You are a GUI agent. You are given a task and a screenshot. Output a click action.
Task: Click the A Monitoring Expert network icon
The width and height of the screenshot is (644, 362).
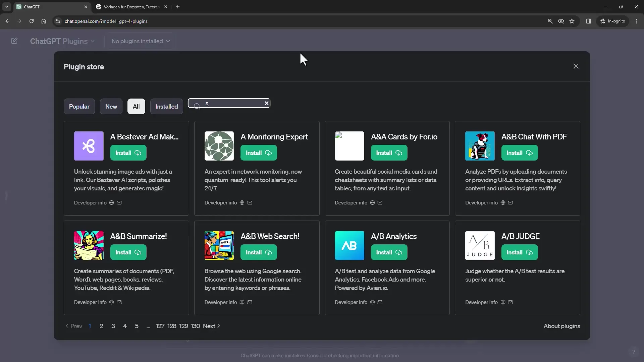point(219,146)
